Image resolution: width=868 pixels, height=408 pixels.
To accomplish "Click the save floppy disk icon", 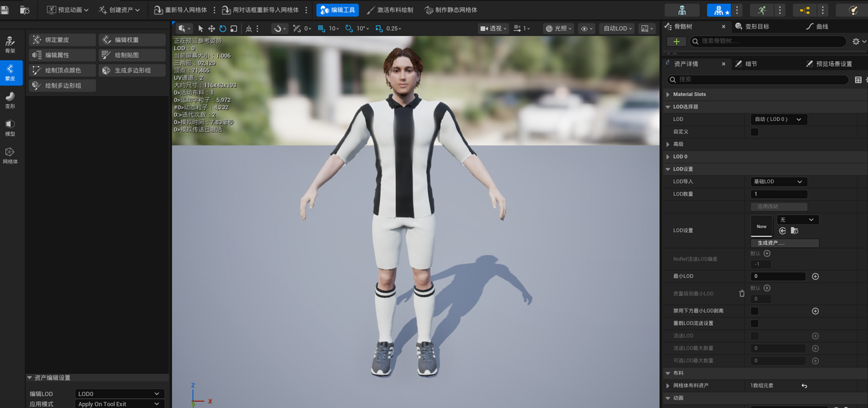I will coord(5,10).
